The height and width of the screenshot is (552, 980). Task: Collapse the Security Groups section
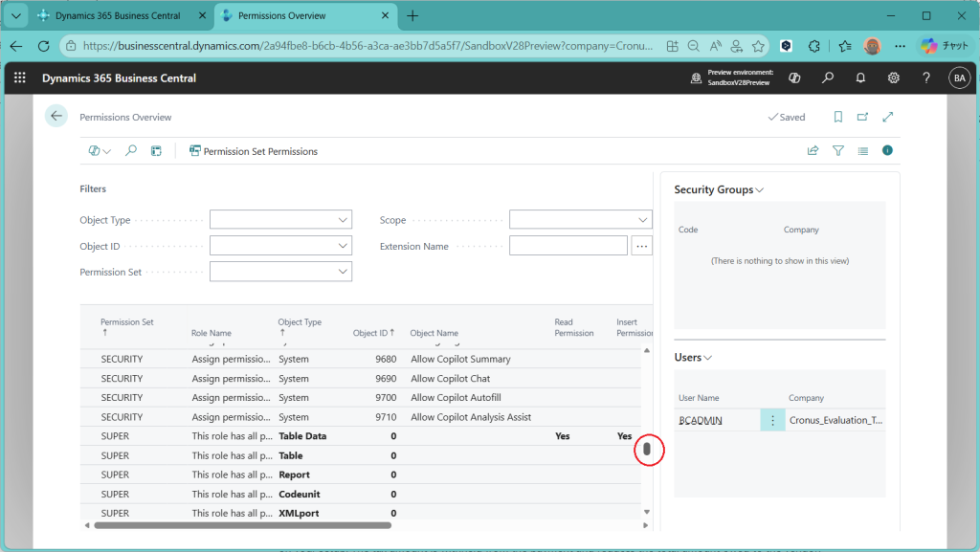(719, 189)
